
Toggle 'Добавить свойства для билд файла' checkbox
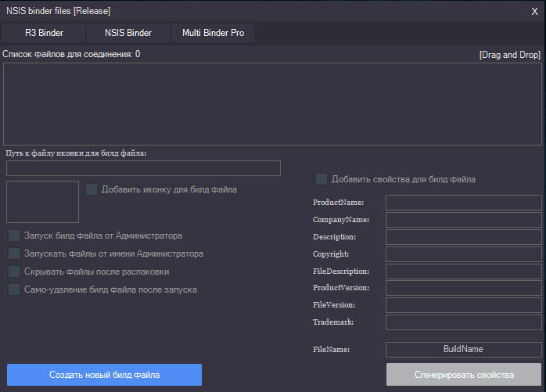(x=321, y=179)
